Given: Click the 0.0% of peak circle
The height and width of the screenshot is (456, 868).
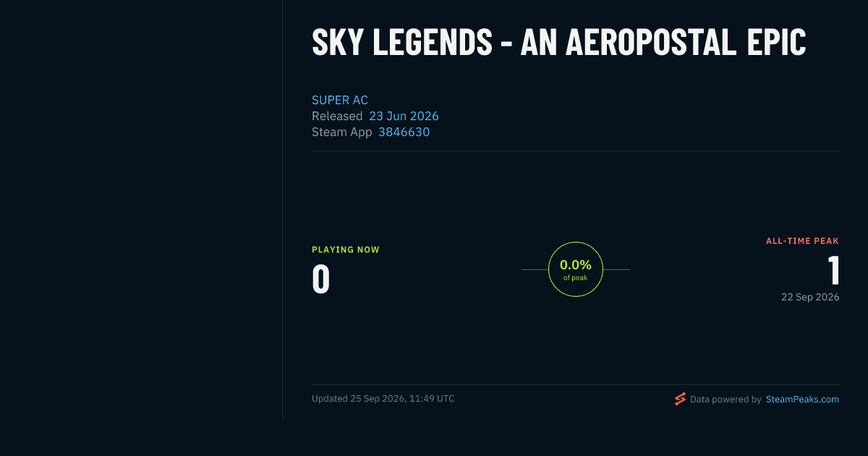Looking at the screenshot, I should [576, 269].
